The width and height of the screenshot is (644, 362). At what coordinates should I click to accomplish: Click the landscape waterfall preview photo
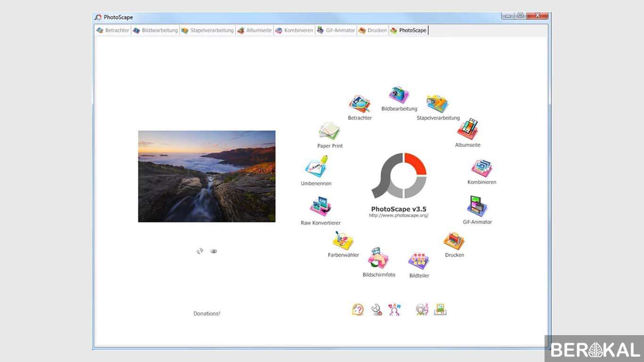click(x=206, y=176)
